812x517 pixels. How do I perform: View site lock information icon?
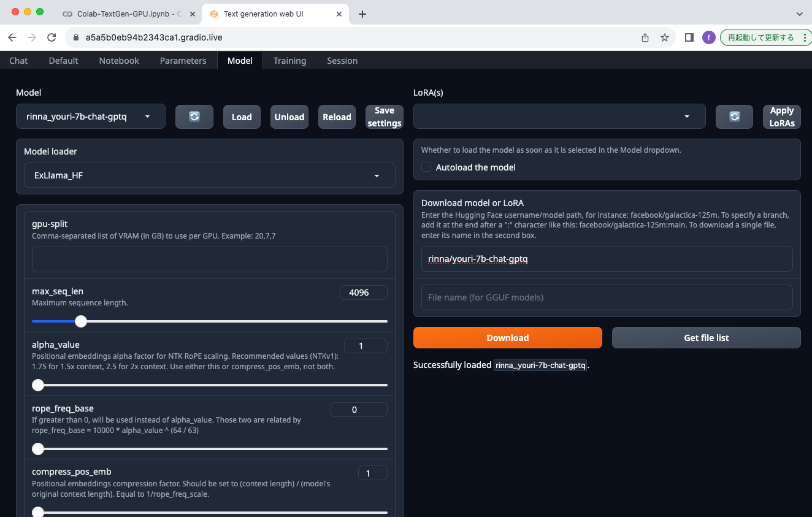76,37
